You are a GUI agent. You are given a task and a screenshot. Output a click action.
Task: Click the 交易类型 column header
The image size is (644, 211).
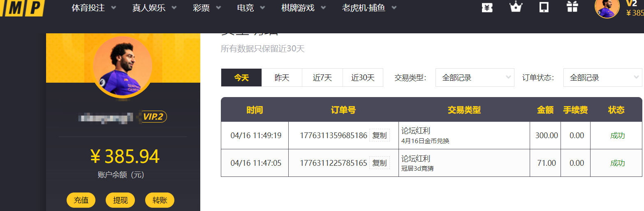point(464,110)
